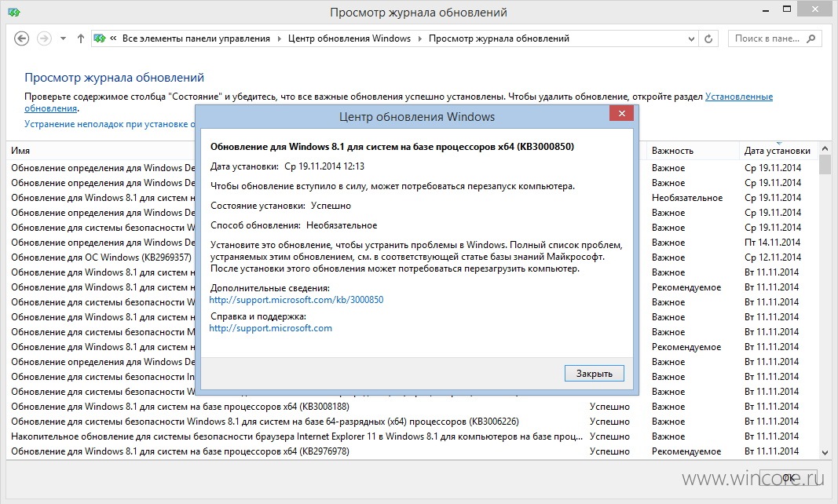Refresh the update history view
Image resolution: width=838 pixels, height=504 pixels.
(x=708, y=38)
